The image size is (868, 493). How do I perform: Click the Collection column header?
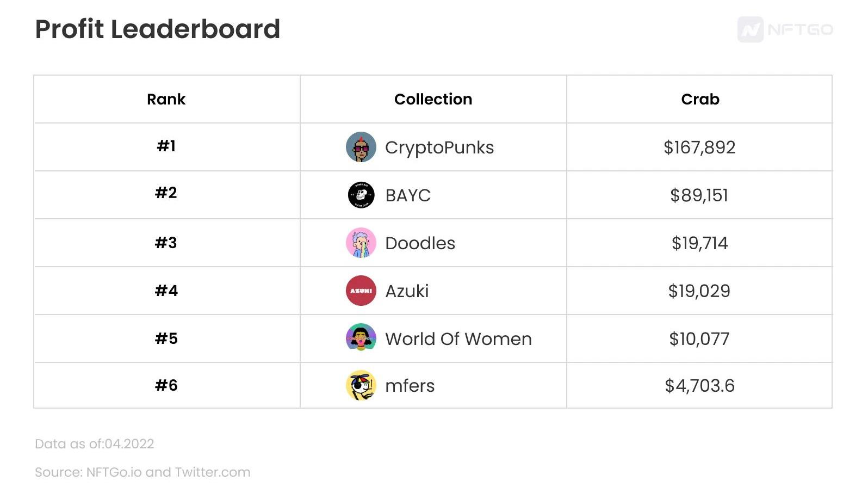point(433,99)
